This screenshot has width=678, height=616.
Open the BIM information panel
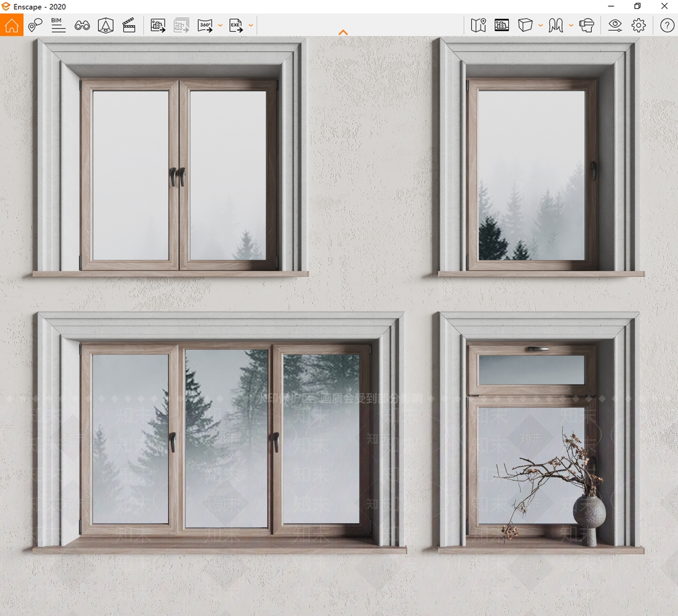coord(58,25)
